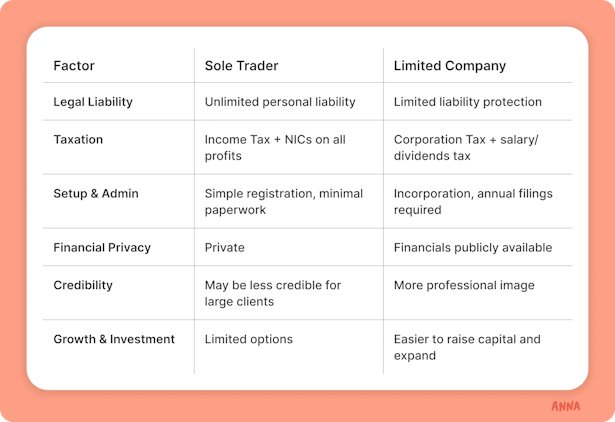Click the Legal Liability row label
The height and width of the screenshot is (422, 615).
click(93, 102)
